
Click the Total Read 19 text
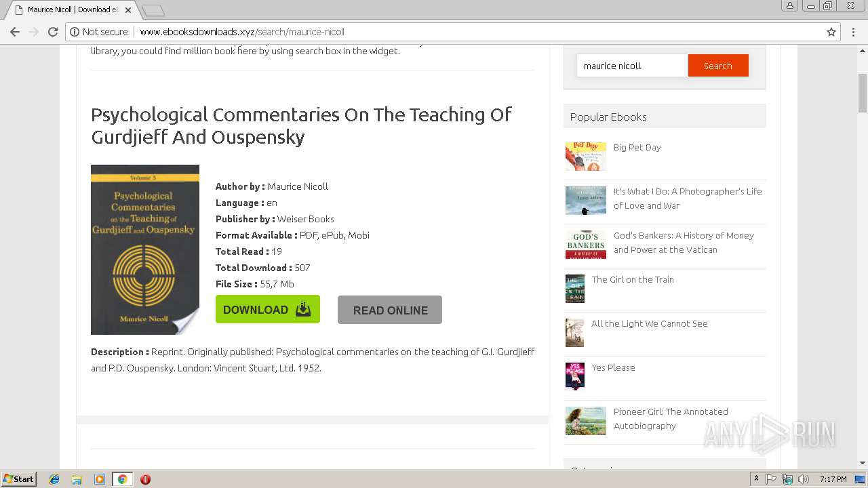tap(249, 251)
